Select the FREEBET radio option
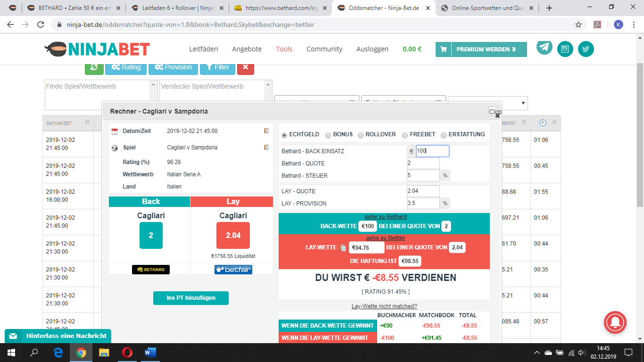 point(405,135)
